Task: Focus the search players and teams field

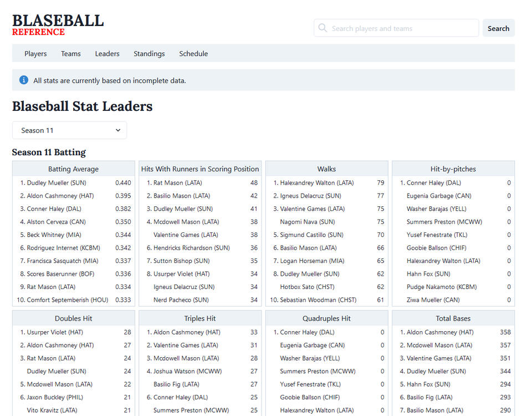Action: point(402,28)
